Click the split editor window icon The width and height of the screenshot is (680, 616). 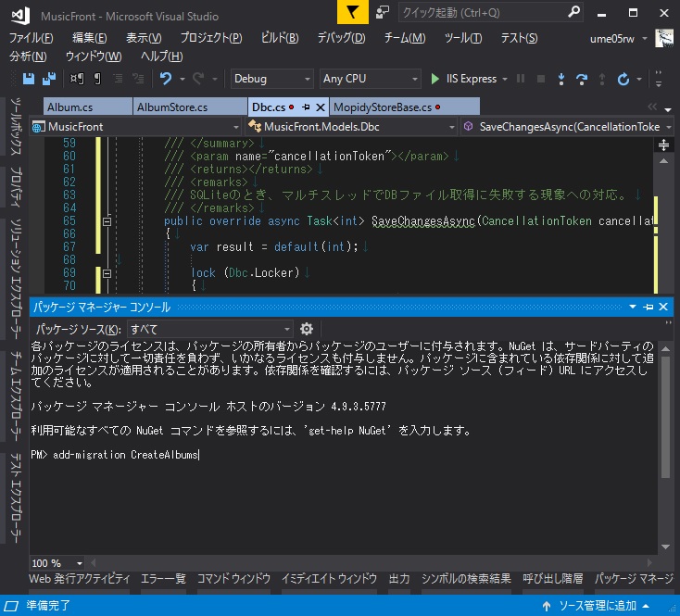(663, 145)
